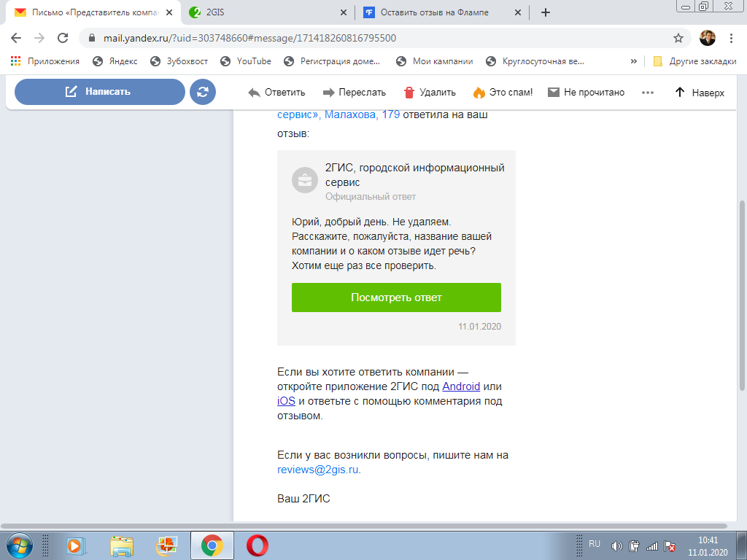Screen dimensions: 747x560
Task: Click the reviews@2gis.ru email link
Action: click(318, 470)
